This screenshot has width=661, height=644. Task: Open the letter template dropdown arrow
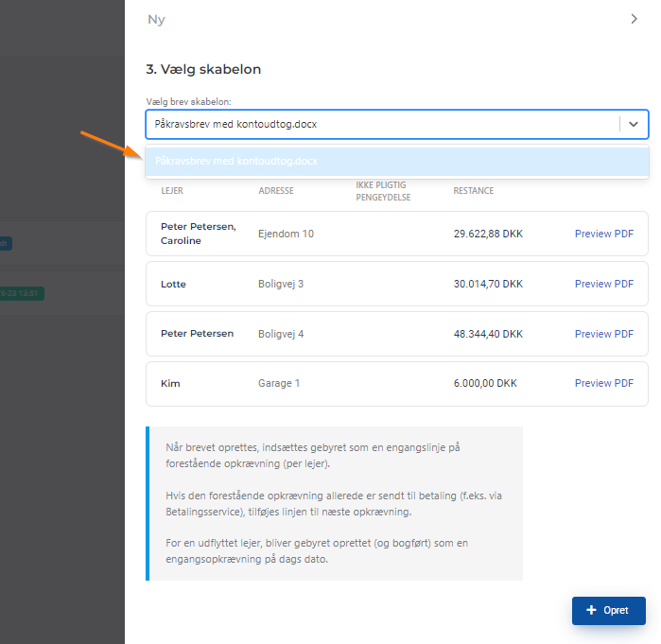coord(634,124)
